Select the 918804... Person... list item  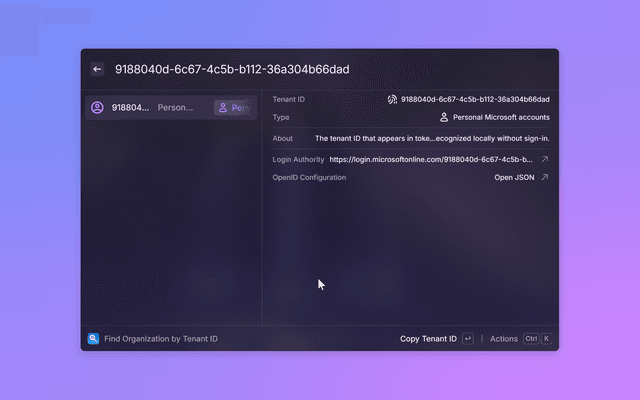point(171,107)
